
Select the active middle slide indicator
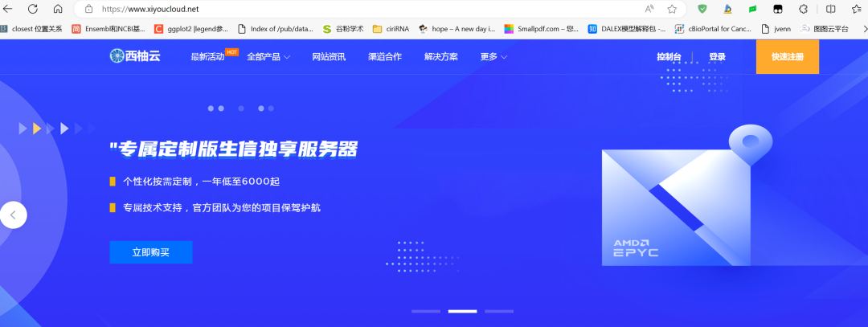tap(462, 312)
